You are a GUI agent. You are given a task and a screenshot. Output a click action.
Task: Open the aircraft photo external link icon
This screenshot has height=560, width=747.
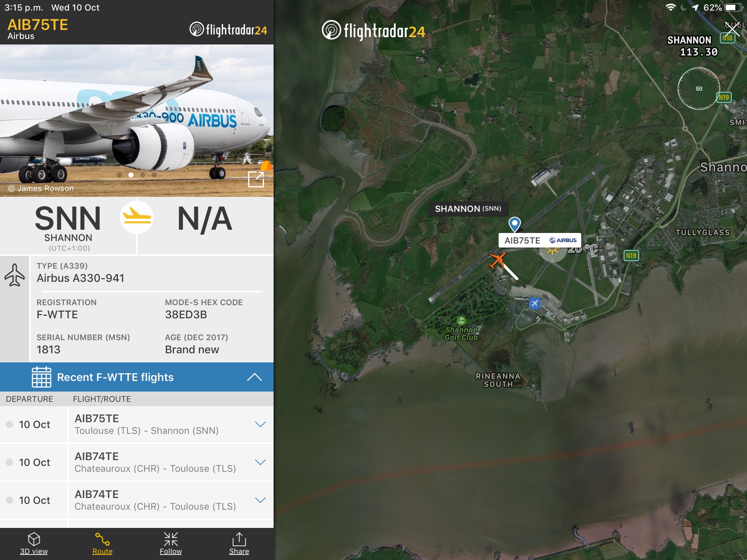coord(256,179)
